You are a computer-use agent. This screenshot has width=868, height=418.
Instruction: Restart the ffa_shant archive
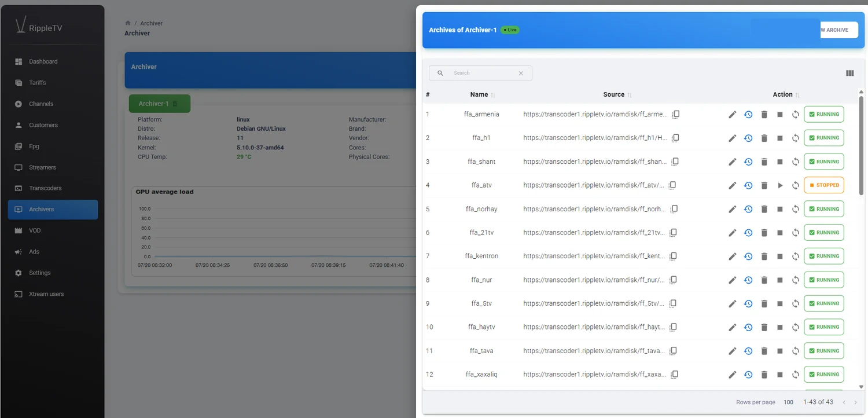pos(796,162)
